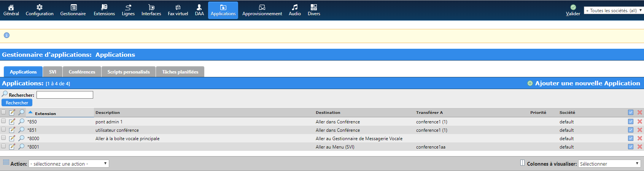Toggle enabled checkbox for pont admin 1
The image size is (644, 171).
click(631, 121)
